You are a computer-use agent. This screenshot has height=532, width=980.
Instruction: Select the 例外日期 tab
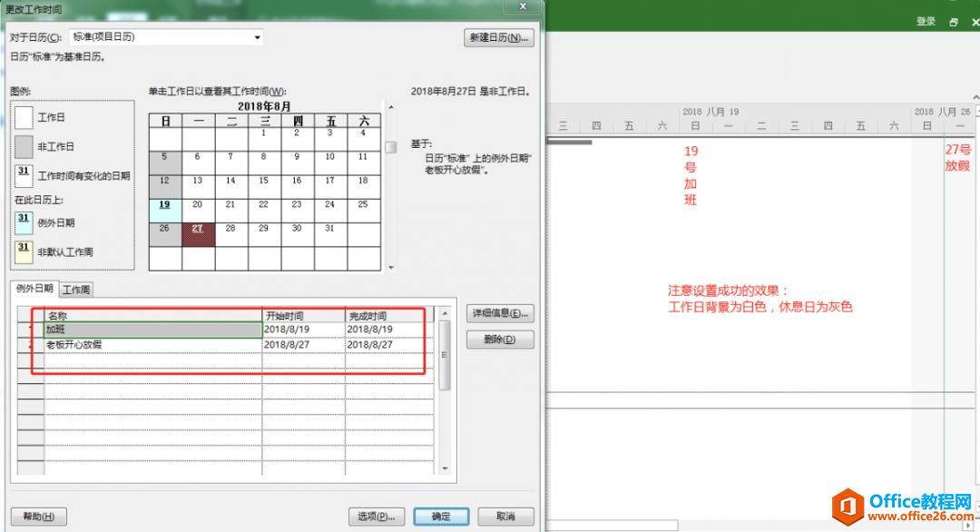pos(33,290)
